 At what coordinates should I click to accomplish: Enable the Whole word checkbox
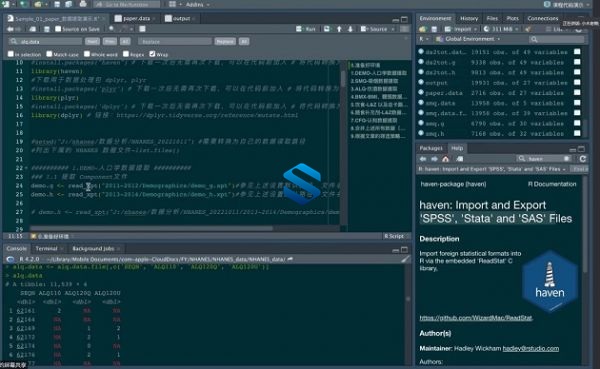(87, 54)
